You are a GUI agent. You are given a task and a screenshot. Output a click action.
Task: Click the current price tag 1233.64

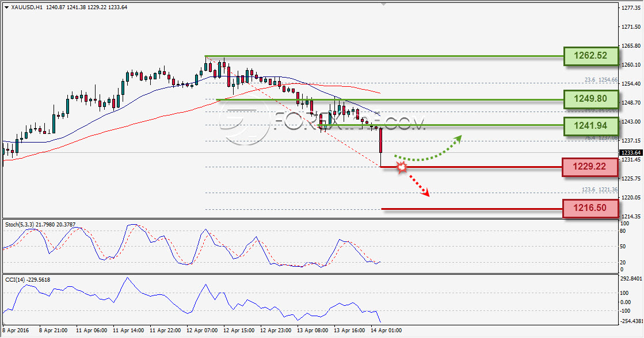click(x=630, y=152)
